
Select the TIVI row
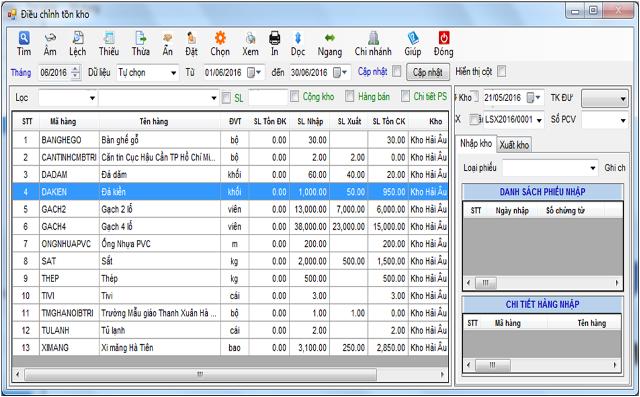click(230, 296)
